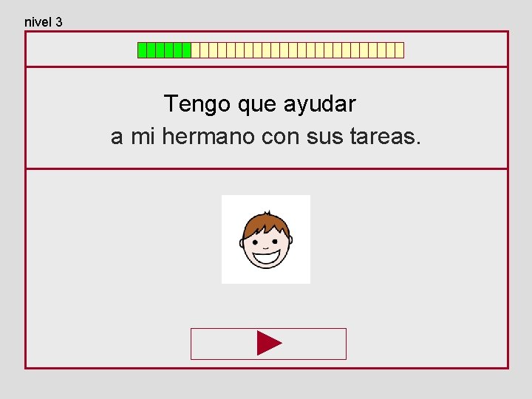532x399 pixels.
Task: Click the word "con" in second line
Action: [x=280, y=137]
